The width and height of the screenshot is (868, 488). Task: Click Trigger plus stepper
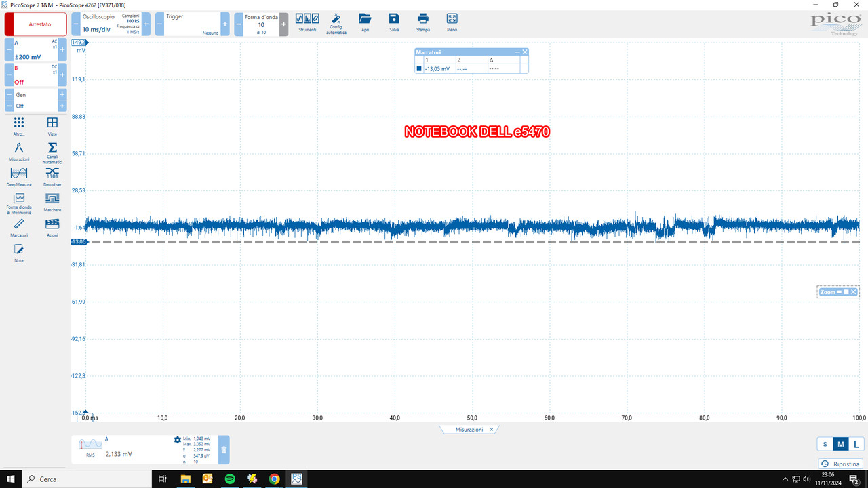tap(225, 24)
